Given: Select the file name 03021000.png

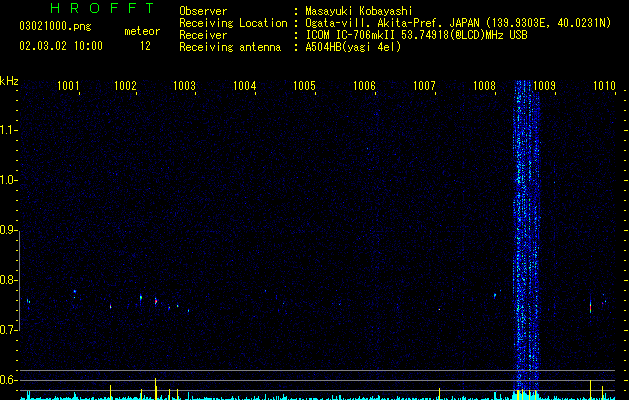Looking at the screenshot, I should pyautogui.click(x=55, y=26).
